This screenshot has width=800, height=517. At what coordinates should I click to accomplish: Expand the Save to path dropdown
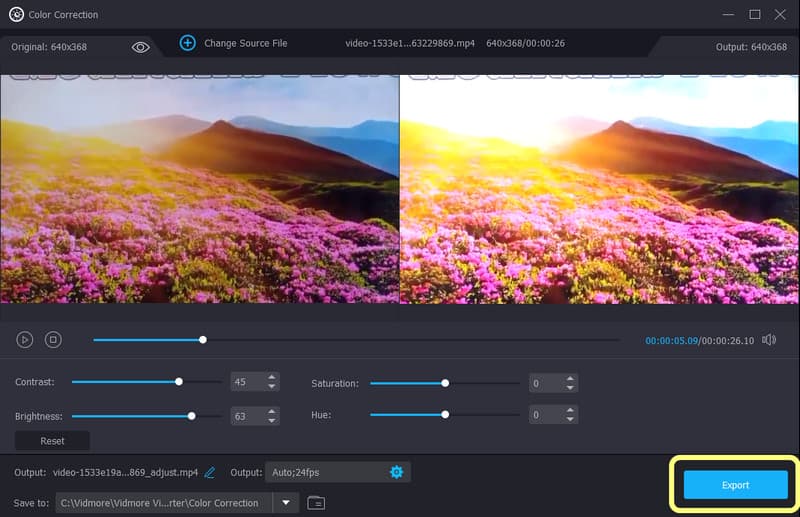click(x=286, y=503)
